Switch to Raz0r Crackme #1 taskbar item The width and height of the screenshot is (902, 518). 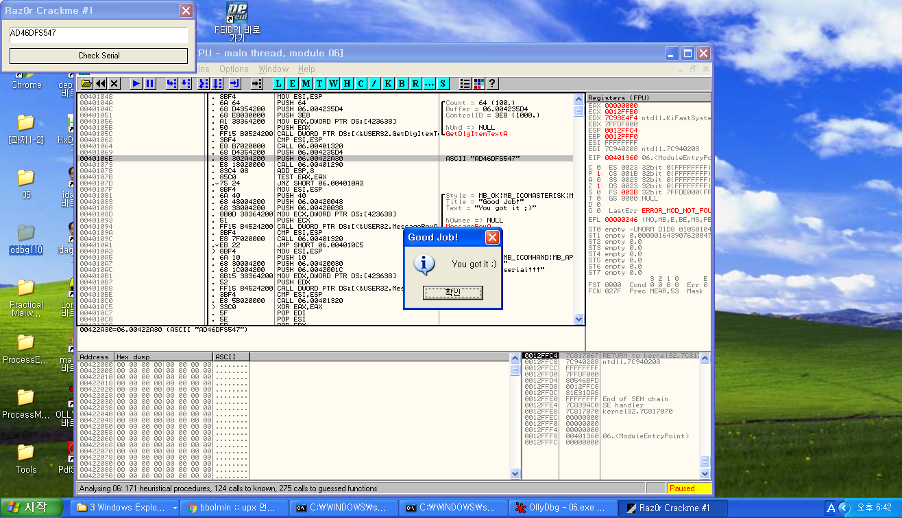click(x=673, y=508)
